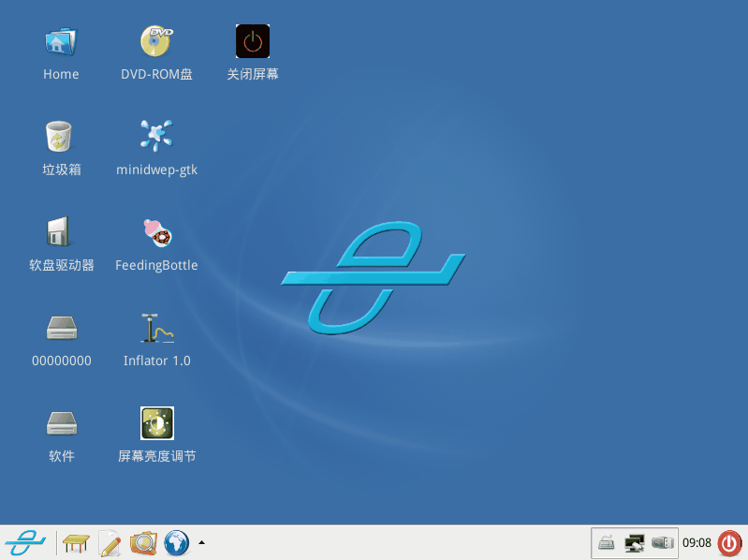Launch the web browser globe icon
Screen dimensions: 748x560
pyautogui.click(x=177, y=543)
